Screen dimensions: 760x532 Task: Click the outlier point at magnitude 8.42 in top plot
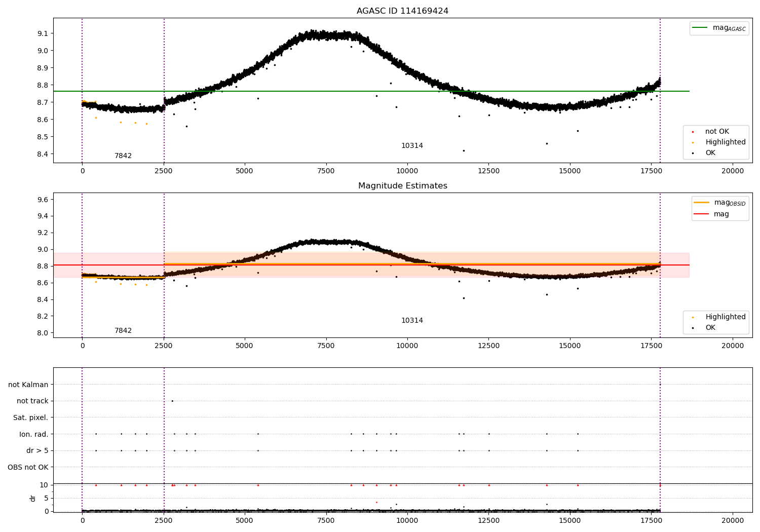pyautogui.click(x=464, y=150)
